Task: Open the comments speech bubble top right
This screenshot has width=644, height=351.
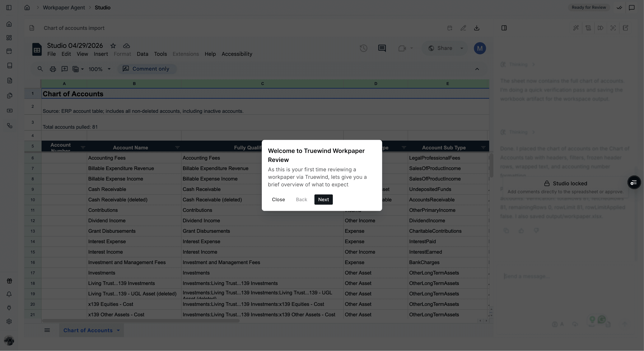Action: click(632, 8)
